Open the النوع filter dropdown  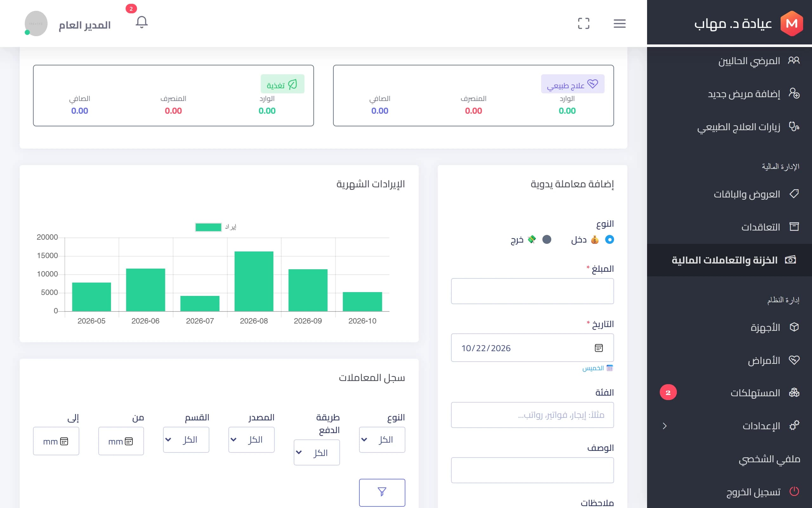pyautogui.click(x=382, y=439)
